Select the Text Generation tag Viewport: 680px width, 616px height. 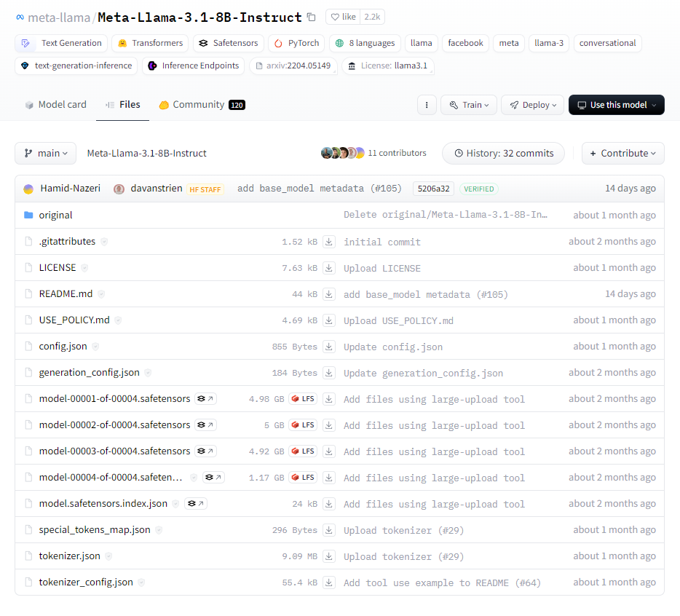coord(61,43)
